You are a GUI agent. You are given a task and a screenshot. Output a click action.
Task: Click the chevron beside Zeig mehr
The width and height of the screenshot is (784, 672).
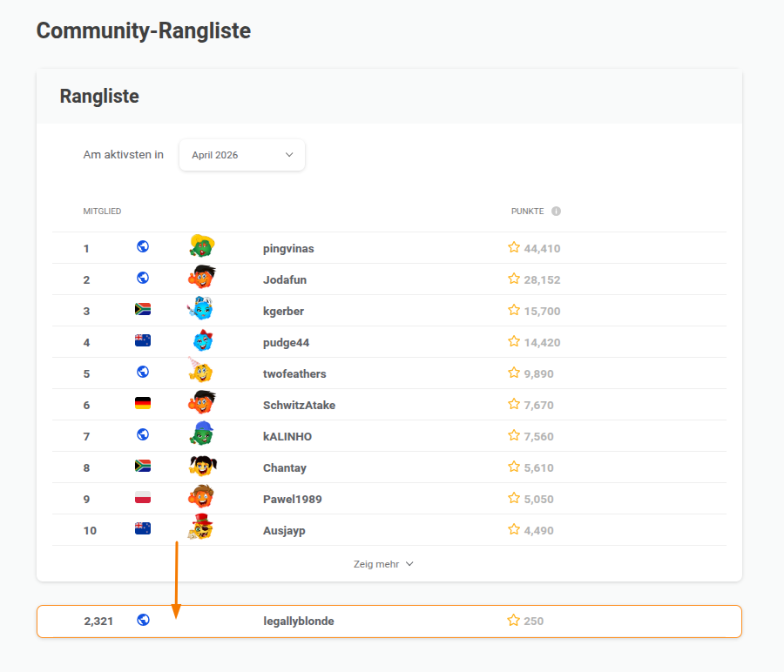pos(409,564)
